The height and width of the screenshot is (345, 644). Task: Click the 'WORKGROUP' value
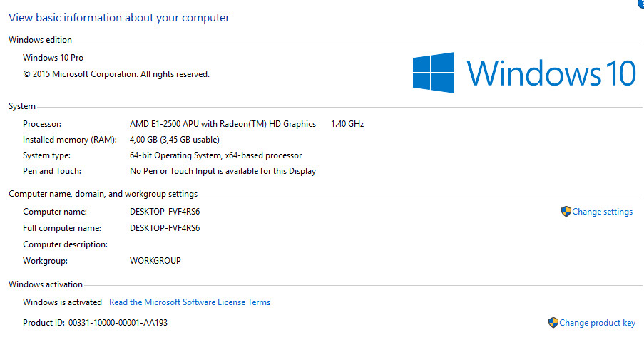[x=155, y=261]
